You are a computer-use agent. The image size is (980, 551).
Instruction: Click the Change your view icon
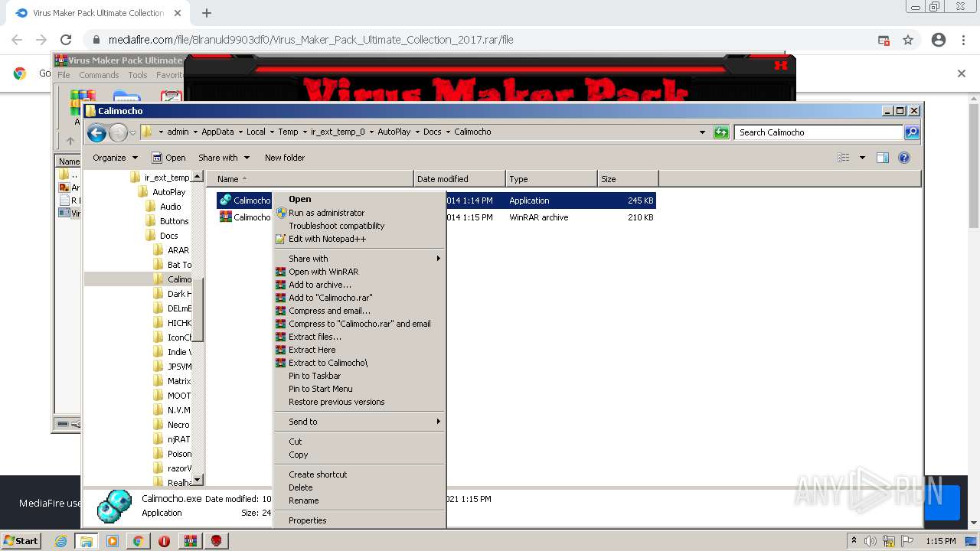point(844,158)
